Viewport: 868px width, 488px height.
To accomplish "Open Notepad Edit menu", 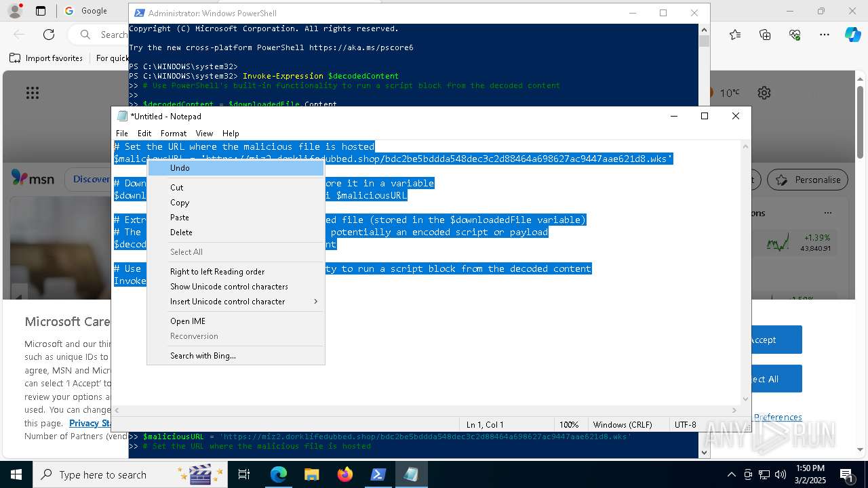I will 144,134.
